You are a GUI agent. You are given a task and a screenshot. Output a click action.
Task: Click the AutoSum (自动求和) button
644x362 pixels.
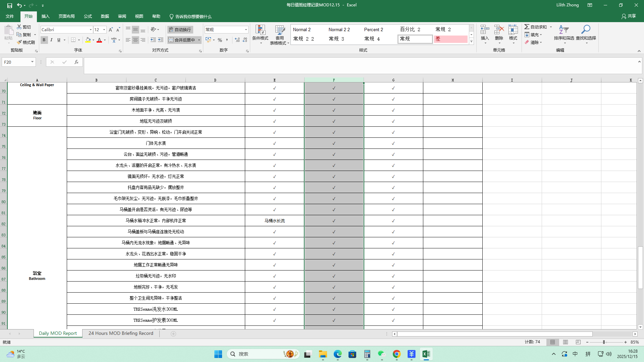pos(536,27)
